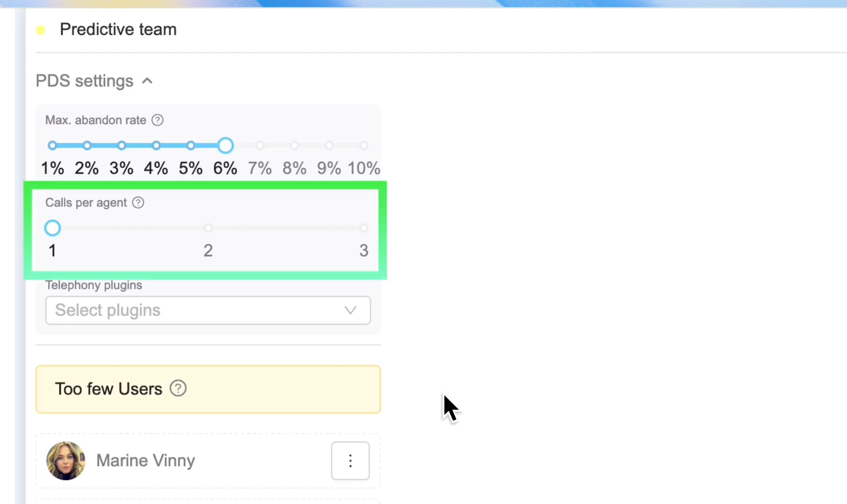Set Calls per agent to 2
This screenshot has width=847, height=504.
tap(208, 228)
